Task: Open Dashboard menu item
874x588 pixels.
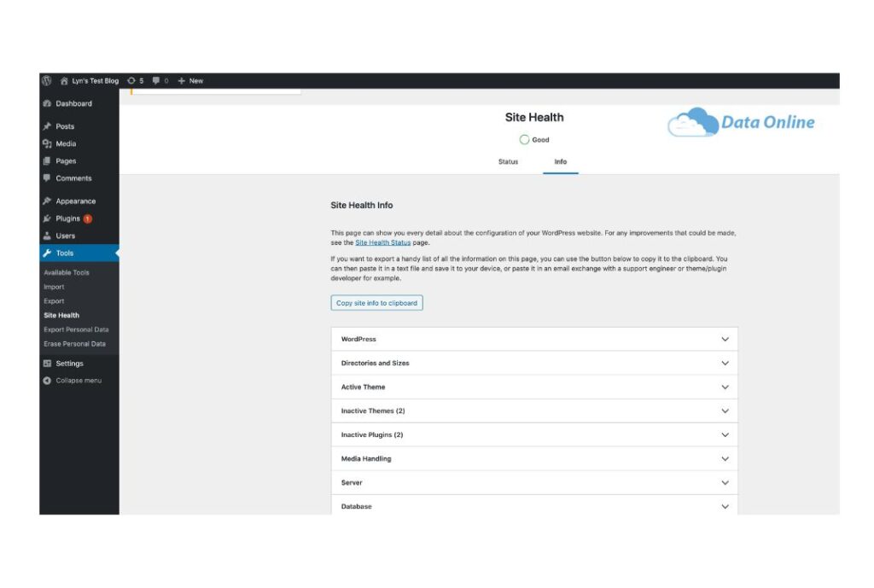Action: click(x=73, y=103)
